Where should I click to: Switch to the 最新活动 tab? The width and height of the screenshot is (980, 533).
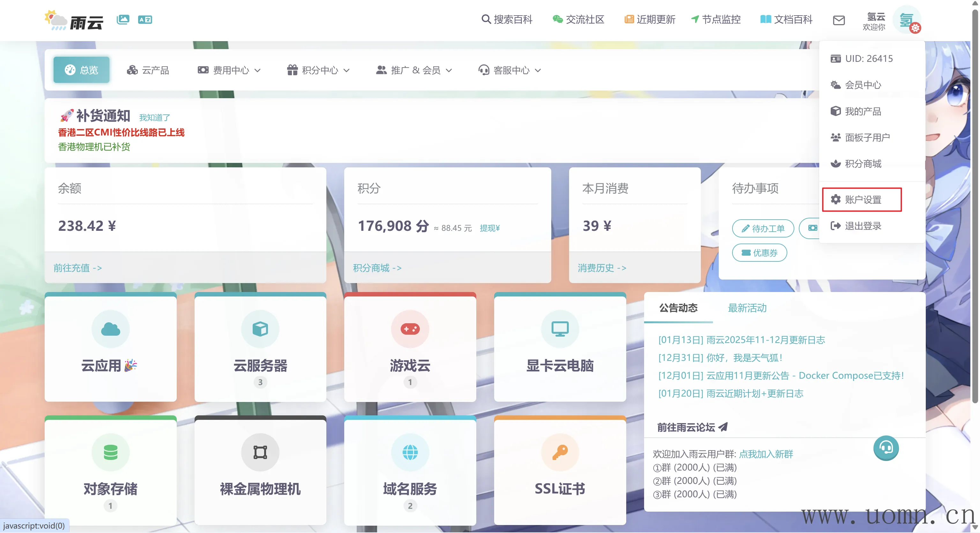(x=747, y=308)
